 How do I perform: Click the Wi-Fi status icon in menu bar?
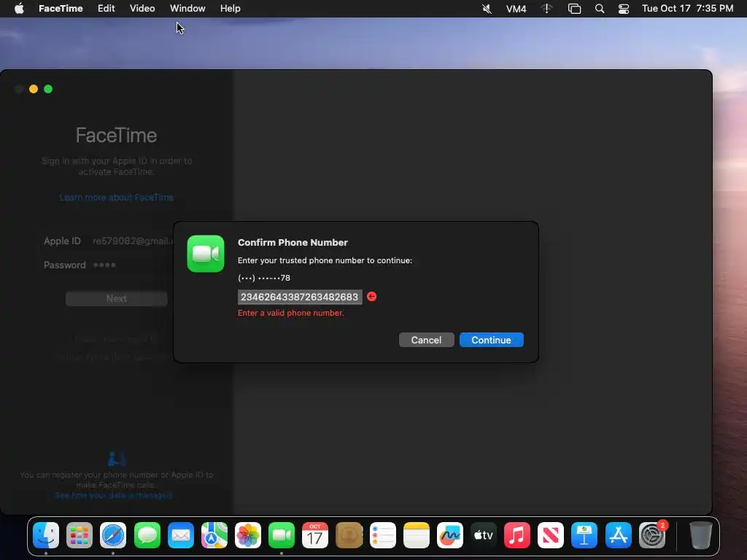tap(546, 9)
